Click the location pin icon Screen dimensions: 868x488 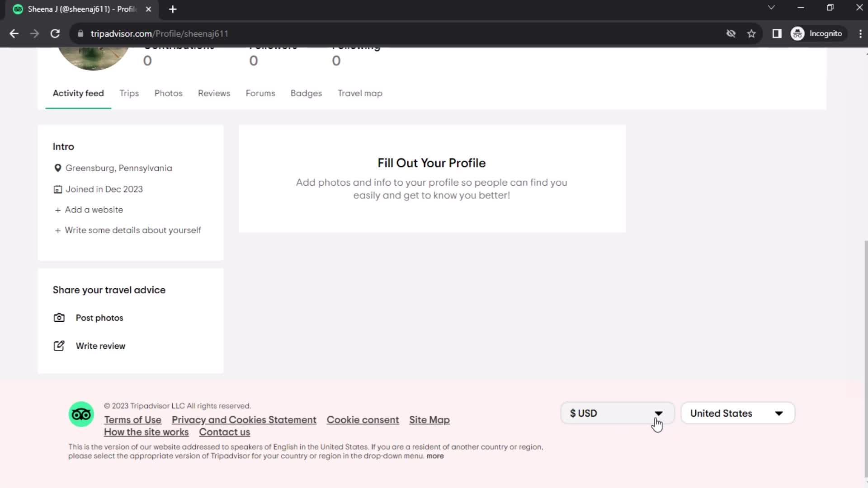click(x=58, y=168)
